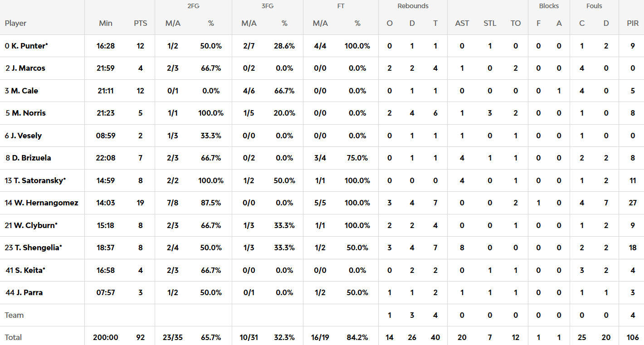The image size is (644, 345).
Task: Select T. Shengelia in the roster
Action: 37,248
